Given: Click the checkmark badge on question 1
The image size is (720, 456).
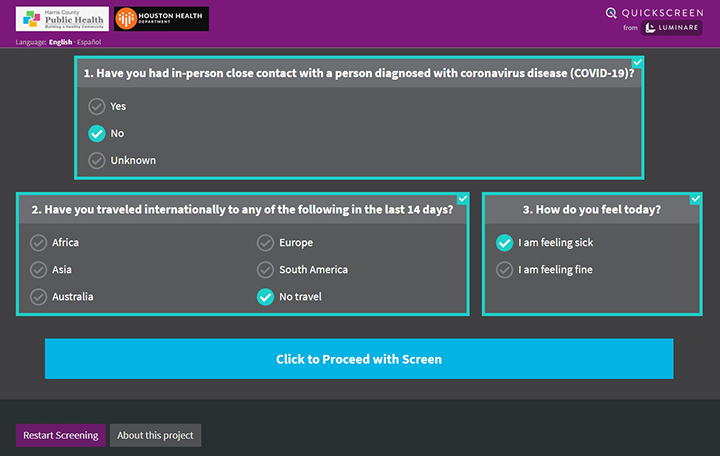Looking at the screenshot, I should coord(637,62).
